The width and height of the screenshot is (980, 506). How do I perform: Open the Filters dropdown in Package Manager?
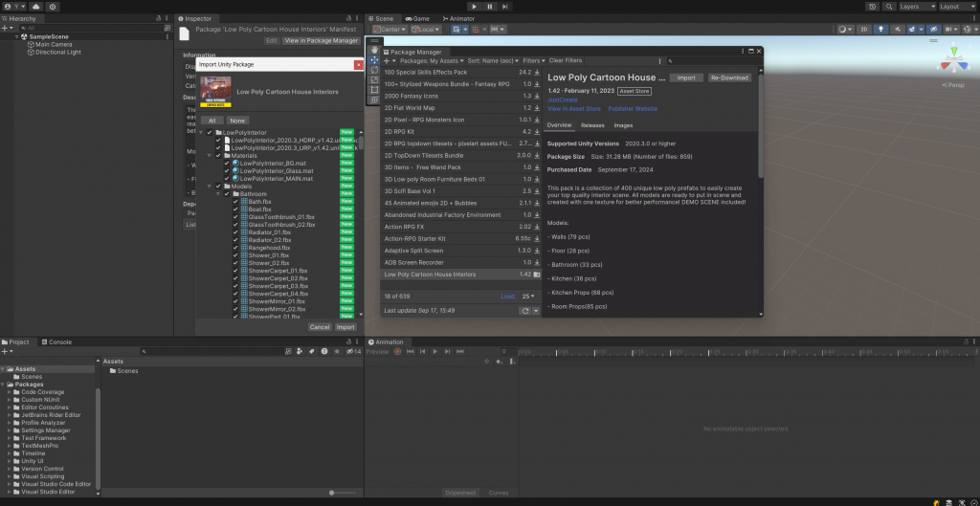534,61
